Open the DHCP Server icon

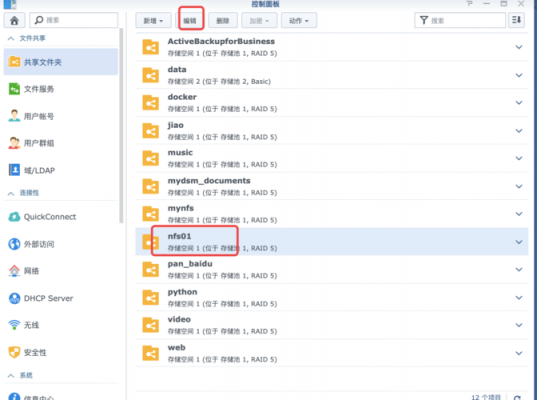pos(14,298)
